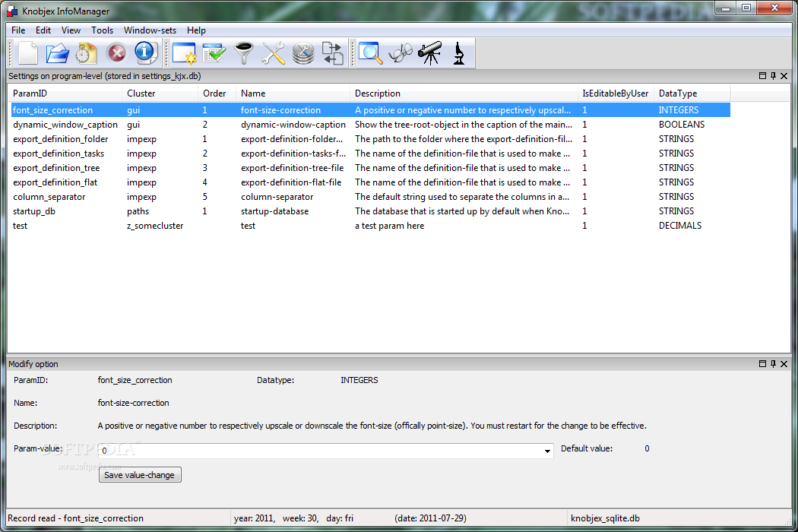Click Save value-change button

pos(140,475)
